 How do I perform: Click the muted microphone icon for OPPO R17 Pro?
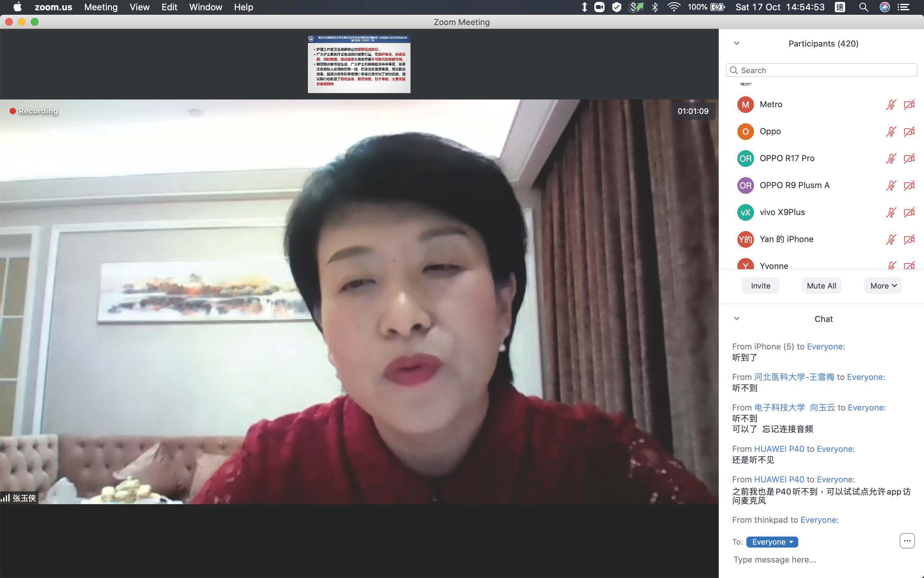pos(891,158)
